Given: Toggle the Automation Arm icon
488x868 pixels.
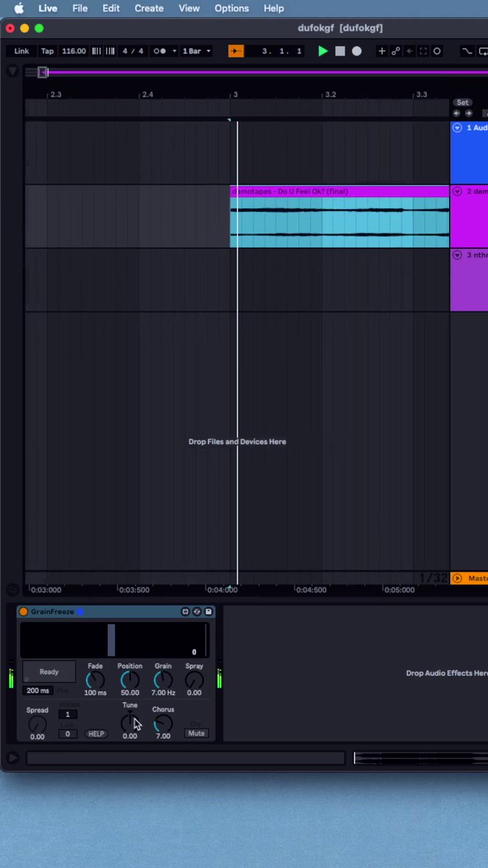Looking at the screenshot, I should pyautogui.click(x=395, y=51).
